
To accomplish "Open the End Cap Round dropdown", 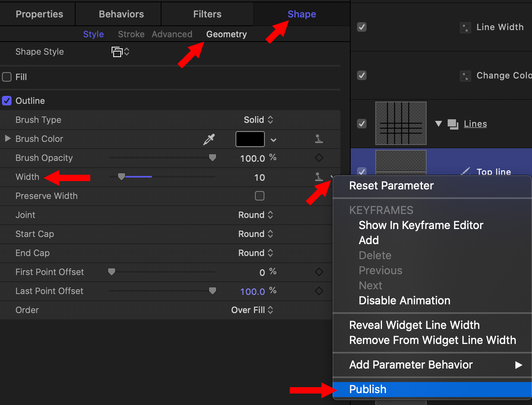I will click(256, 253).
